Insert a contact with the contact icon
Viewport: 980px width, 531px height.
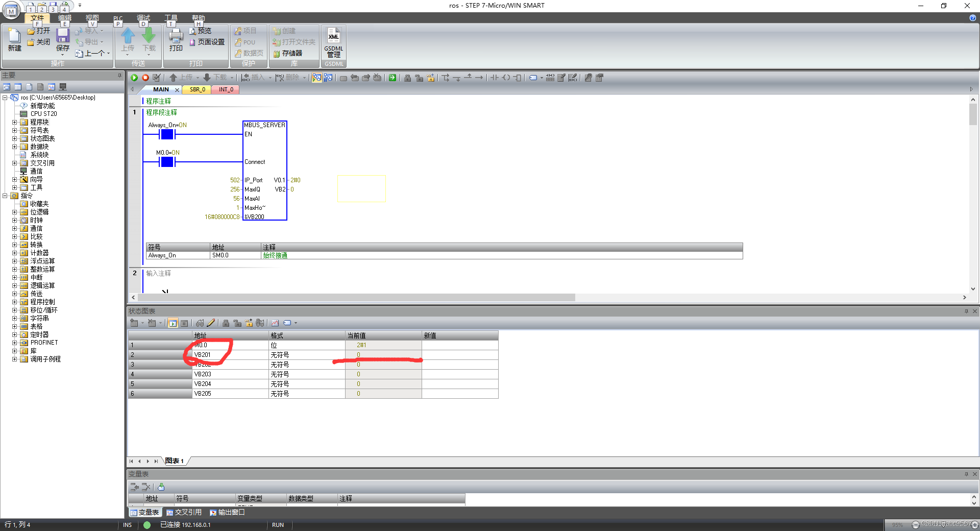tap(495, 78)
